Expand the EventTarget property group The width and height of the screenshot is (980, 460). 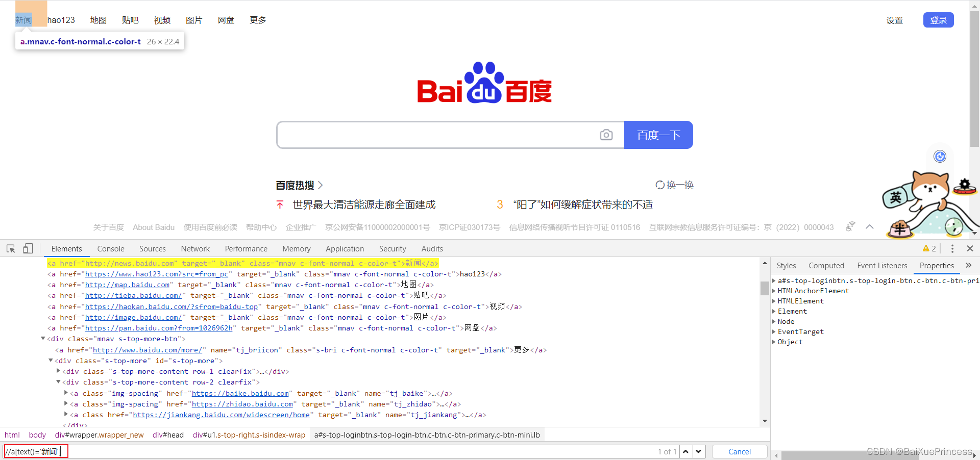[x=774, y=332]
